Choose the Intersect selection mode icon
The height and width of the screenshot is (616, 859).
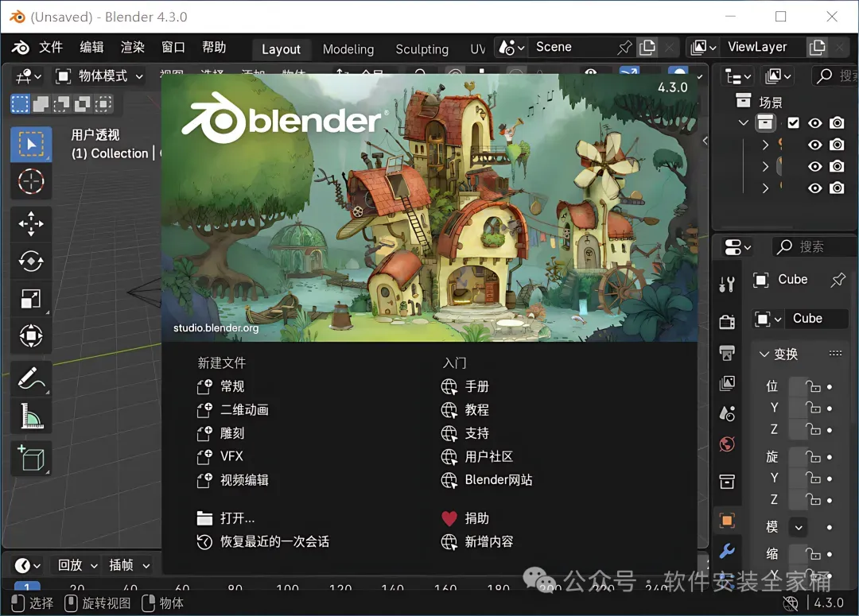pyautogui.click(x=103, y=103)
